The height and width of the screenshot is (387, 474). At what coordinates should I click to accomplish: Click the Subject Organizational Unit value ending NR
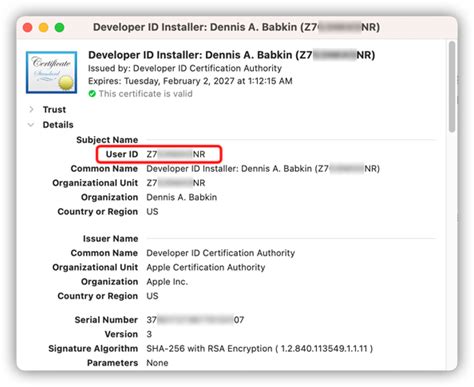click(176, 183)
